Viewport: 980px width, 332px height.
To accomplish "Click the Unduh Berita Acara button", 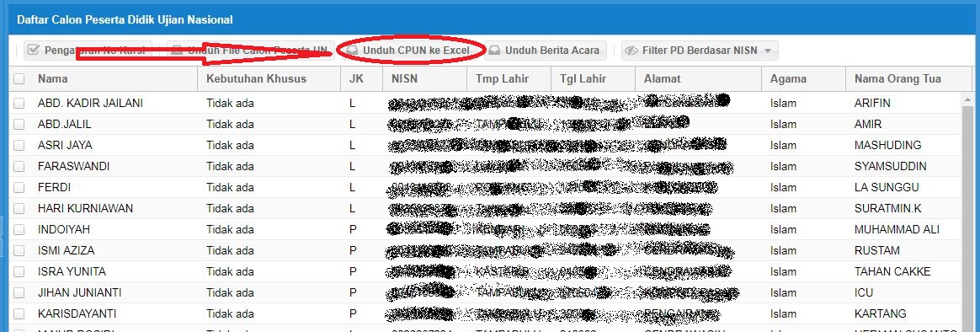I will point(545,51).
